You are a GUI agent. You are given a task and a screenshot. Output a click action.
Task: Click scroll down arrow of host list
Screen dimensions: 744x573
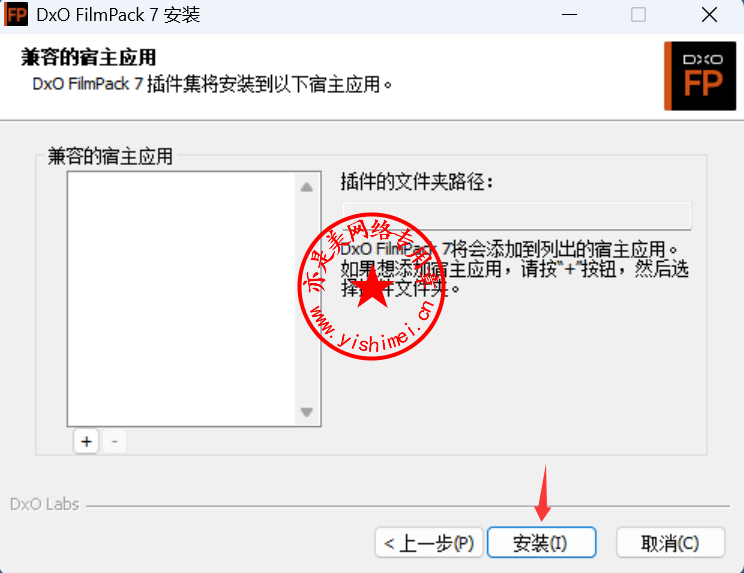307,411
